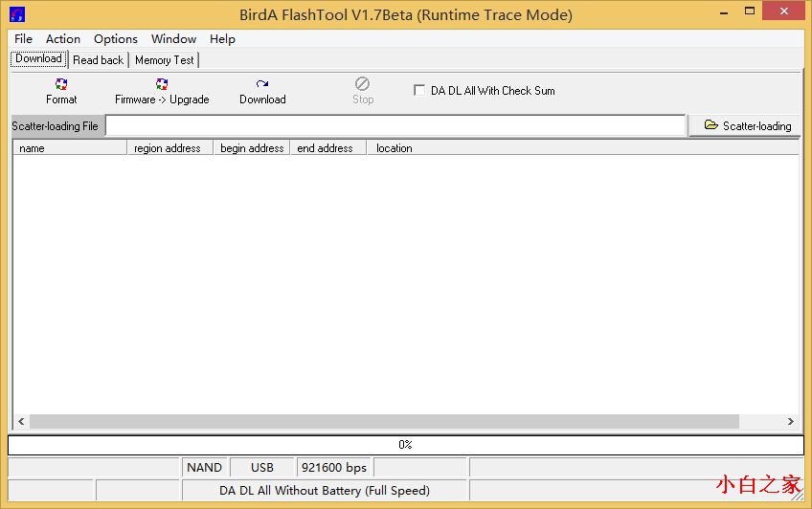Click the Format toolbar icon
This screenshot has width=812, height=509.
(61, 84)
